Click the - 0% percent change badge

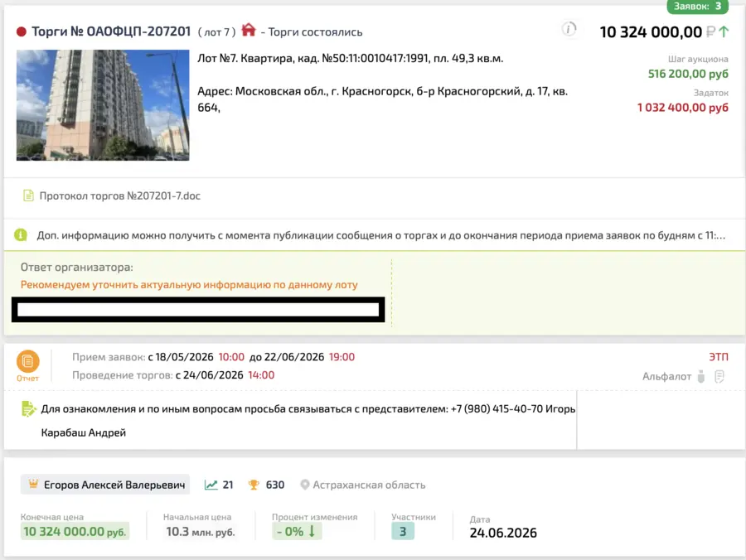click(x=297, y=531)
